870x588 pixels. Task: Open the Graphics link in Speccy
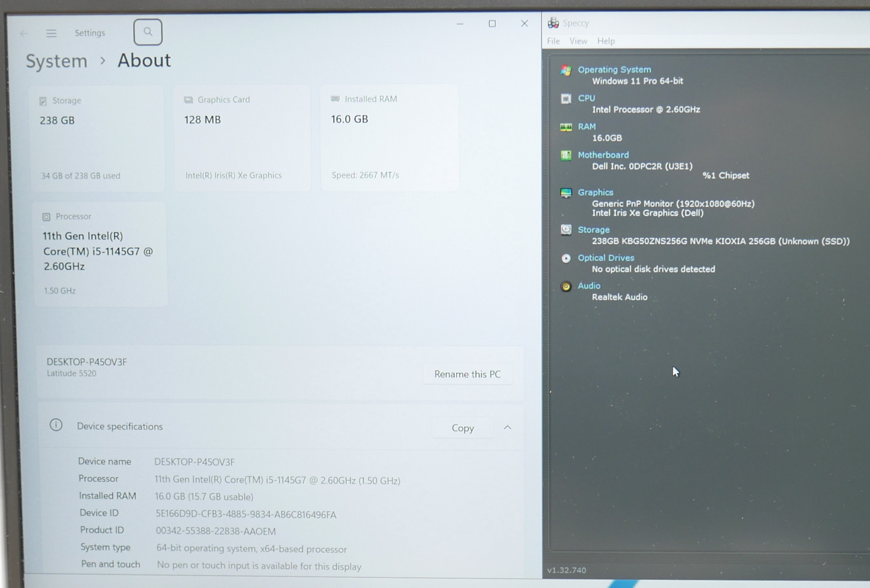click(x=595, y=193)
